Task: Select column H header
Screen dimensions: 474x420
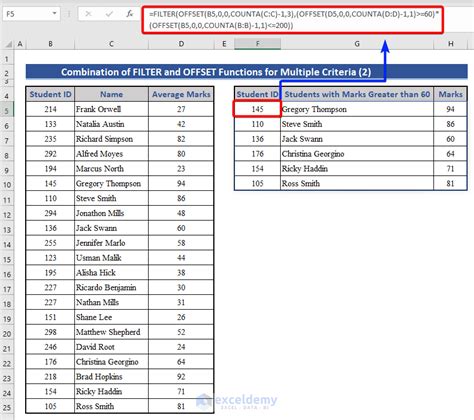Action: (450, 44)
